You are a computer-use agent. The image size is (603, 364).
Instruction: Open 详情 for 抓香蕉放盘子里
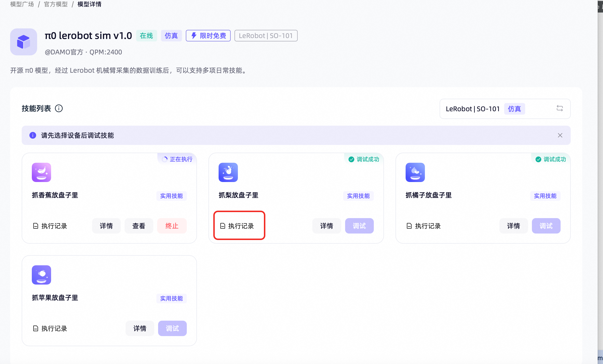[x=106, y=226]
